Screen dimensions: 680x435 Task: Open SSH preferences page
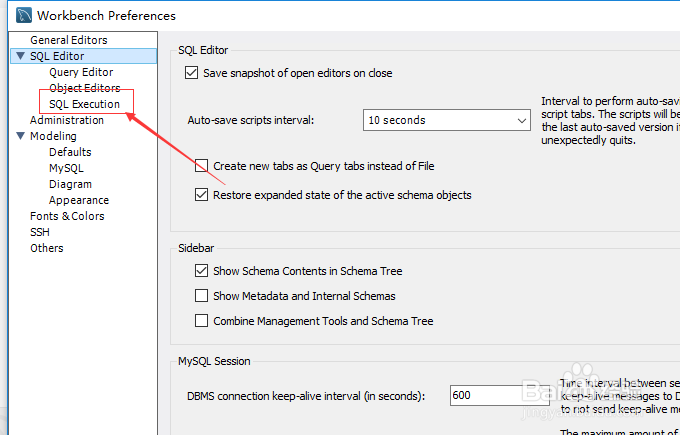point(40,232)
